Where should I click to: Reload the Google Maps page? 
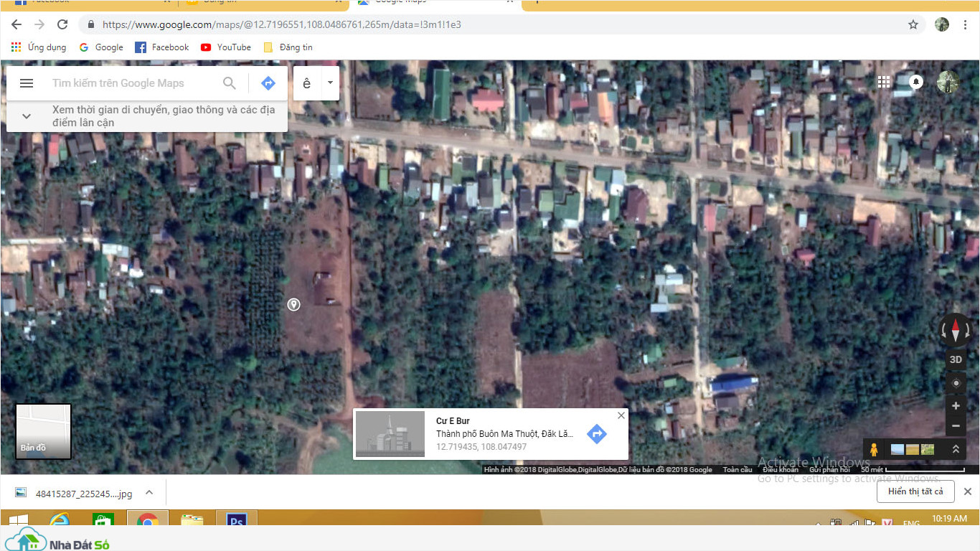pos(62,24)
